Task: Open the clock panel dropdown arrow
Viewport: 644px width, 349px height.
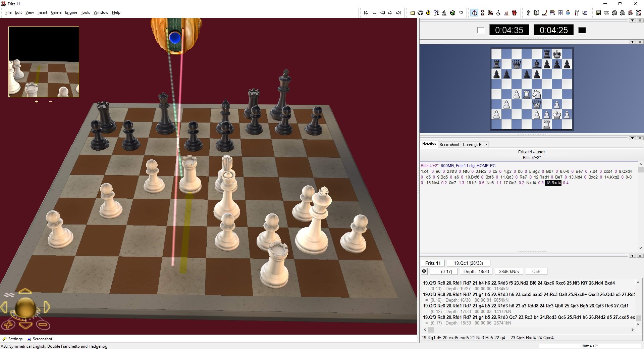Action: point(633,20)
